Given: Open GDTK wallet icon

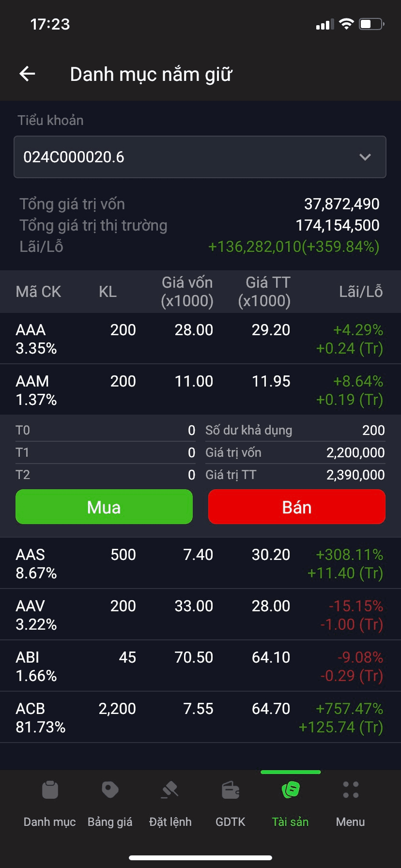Looking at the screenshot, I should point(231,790).
